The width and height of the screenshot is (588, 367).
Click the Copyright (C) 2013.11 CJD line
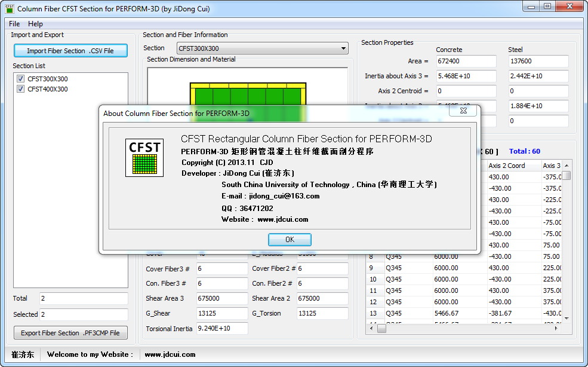227,162
